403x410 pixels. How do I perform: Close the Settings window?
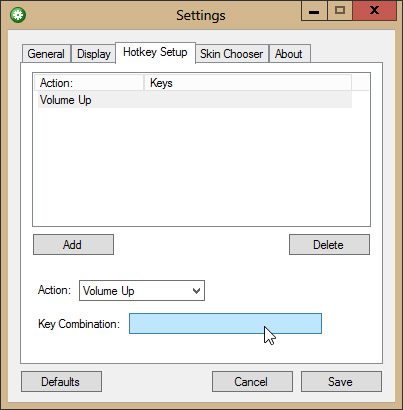375,11
